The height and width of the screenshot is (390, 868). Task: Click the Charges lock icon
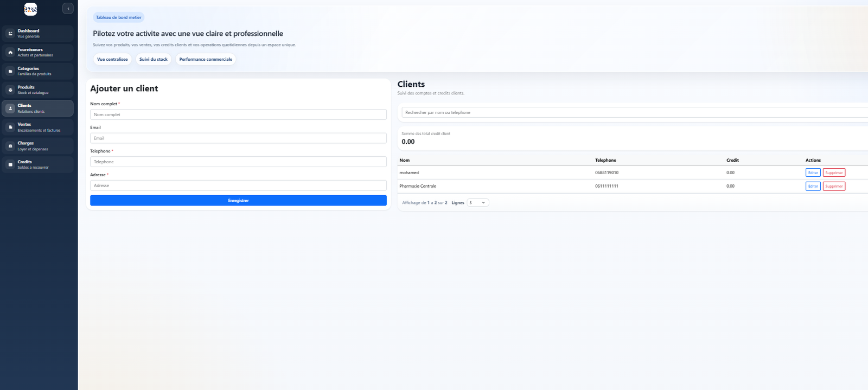10,146
